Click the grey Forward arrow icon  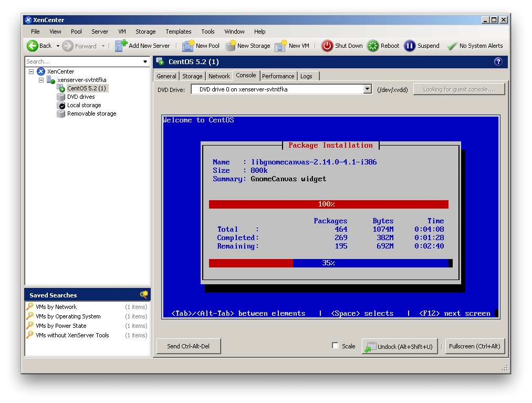(68, 46)
